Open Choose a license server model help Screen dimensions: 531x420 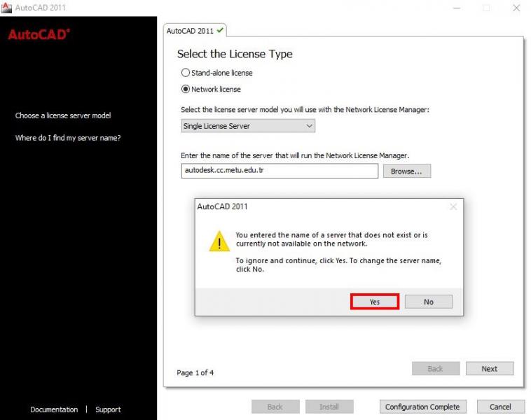[x=63, y=115]
